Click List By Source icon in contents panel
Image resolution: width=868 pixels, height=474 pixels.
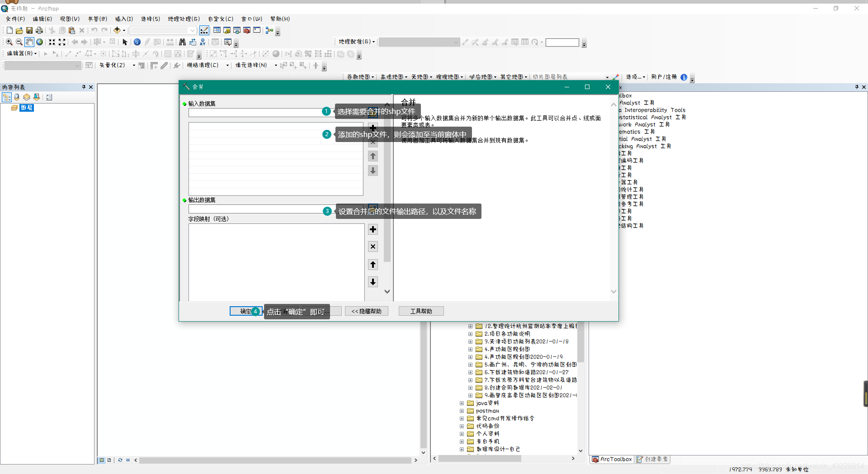(x=17, y=97)
